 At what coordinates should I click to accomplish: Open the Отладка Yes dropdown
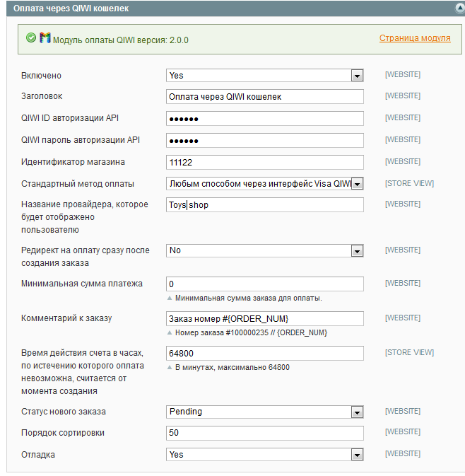264,455
